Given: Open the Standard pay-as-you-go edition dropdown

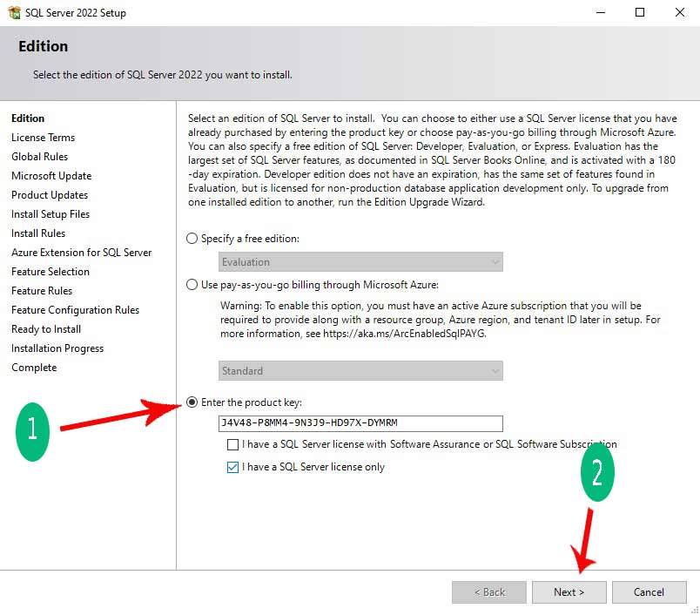Looking at the screenshot, I should [360, 371].
